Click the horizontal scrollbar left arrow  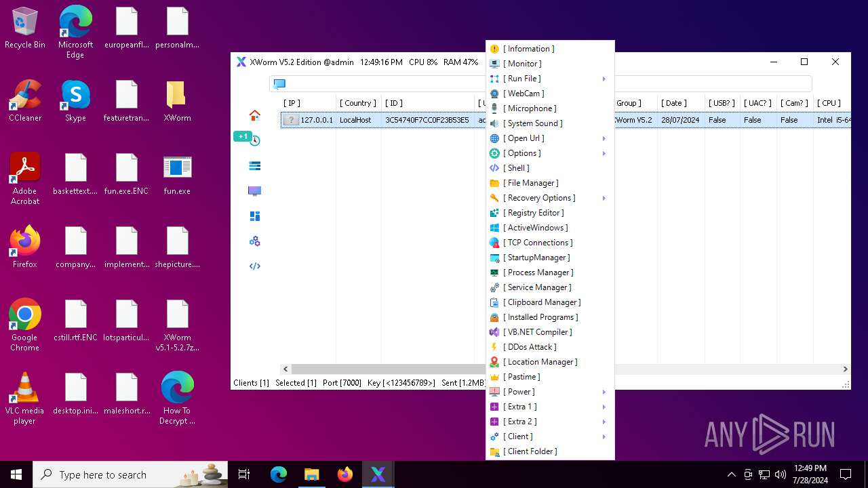286,369
